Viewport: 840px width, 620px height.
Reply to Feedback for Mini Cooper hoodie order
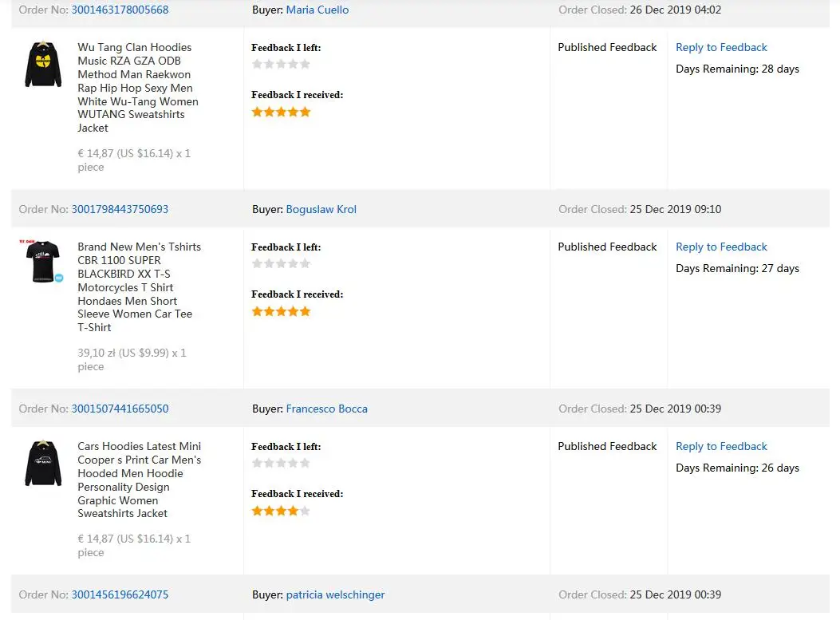[721, 447]
